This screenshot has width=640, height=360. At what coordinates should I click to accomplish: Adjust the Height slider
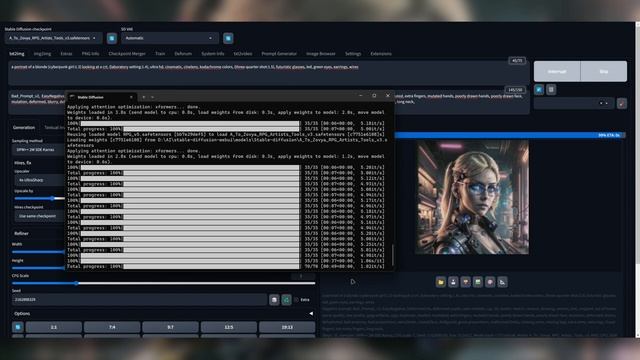coord(38,268)
